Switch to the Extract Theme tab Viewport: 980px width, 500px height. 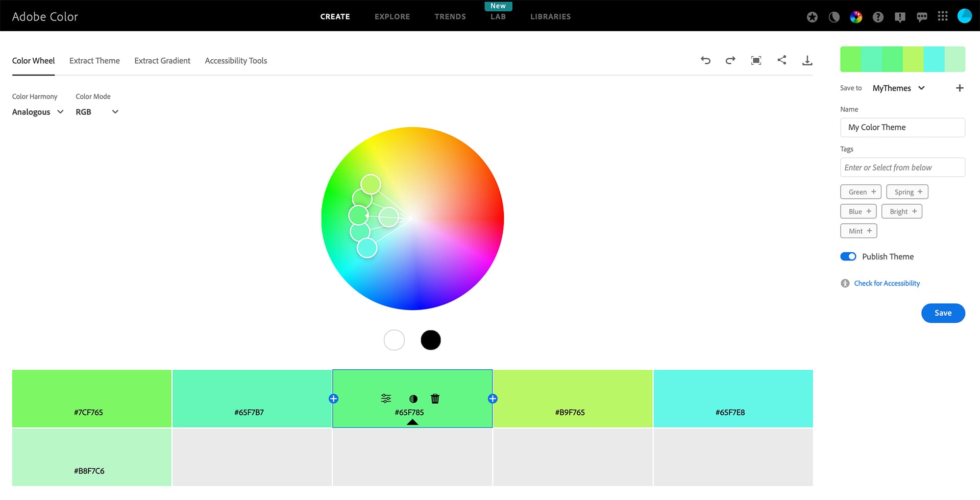(94, 61)
